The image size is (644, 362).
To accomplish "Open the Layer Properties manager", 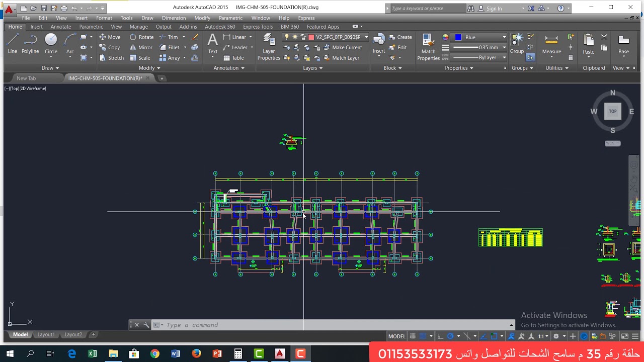I will (x=269, y=47).
